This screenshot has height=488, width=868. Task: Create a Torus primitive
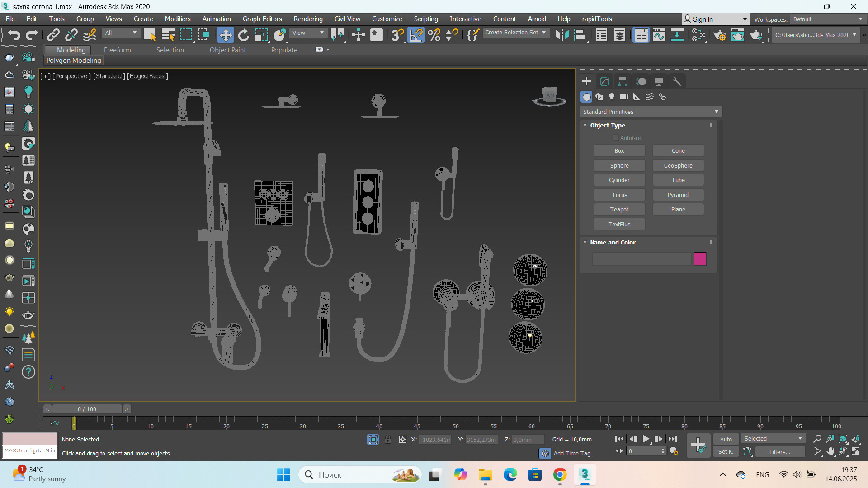pos(619,195)
